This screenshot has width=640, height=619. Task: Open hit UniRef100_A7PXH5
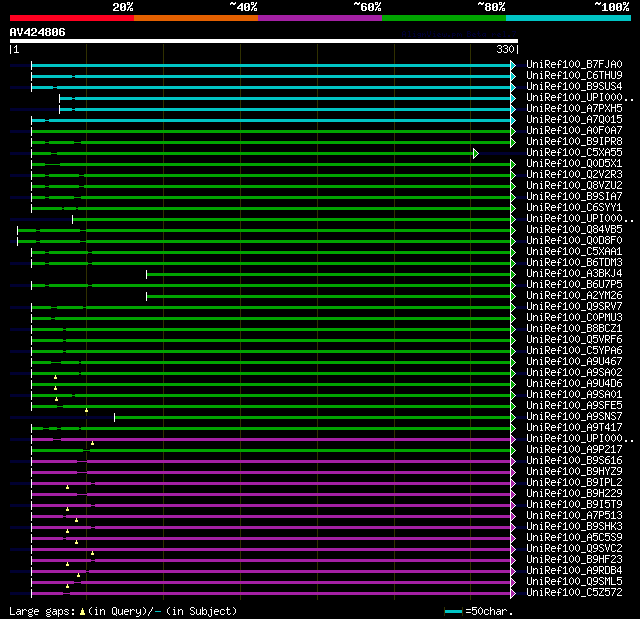click(574, 109)
